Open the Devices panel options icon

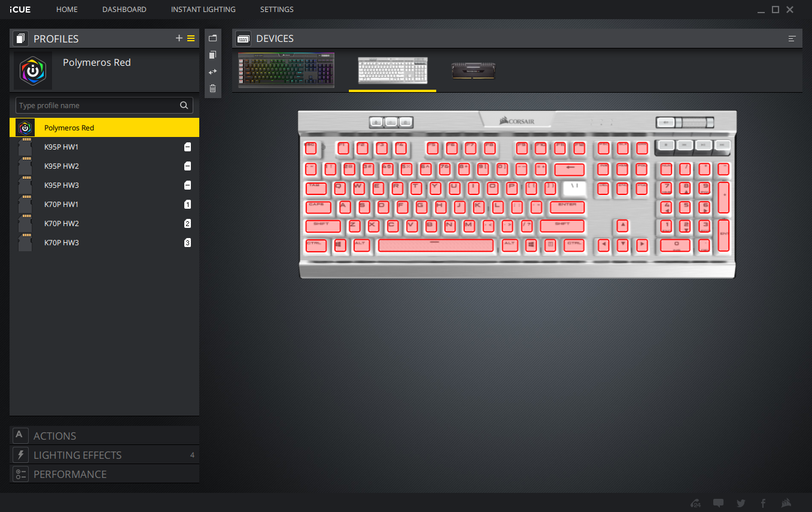pyautogui.click(x=792, y=38)
